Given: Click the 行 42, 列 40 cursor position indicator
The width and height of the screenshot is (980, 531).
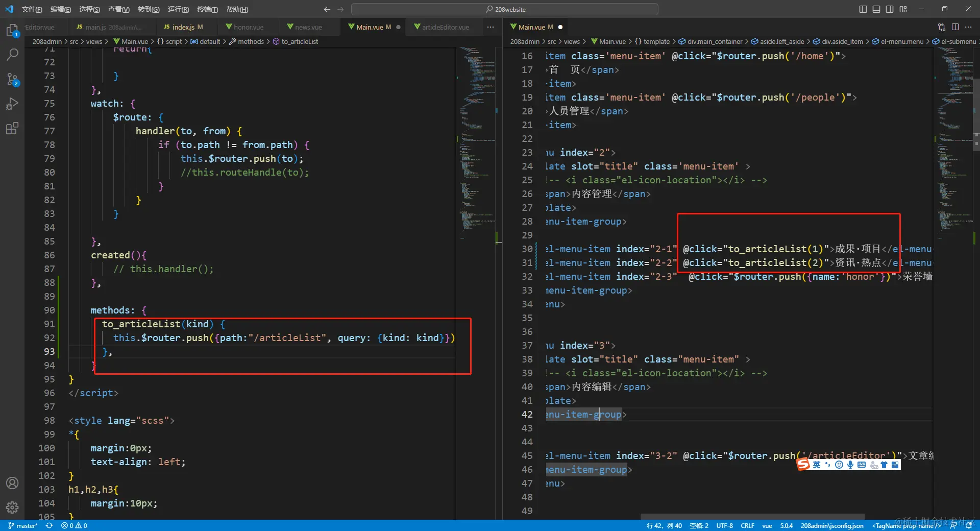Looking at the screenshot, I should coord(664,525).
